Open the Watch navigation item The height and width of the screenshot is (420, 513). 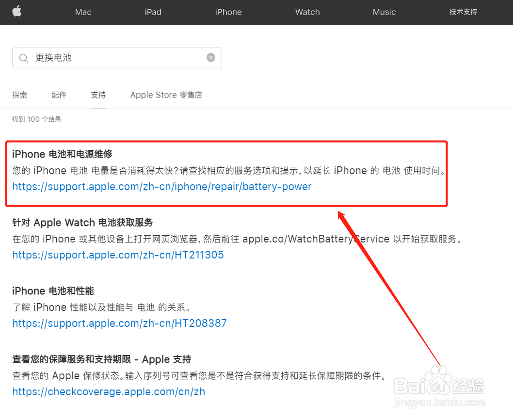307,12
